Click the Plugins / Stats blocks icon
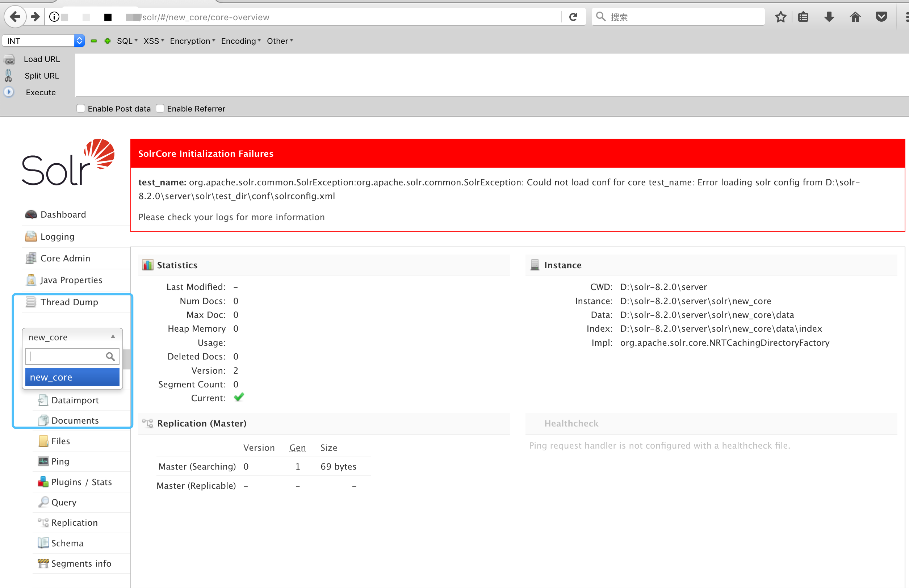The height and width of the screenshot is (588, 909). (x=43, y=482)
